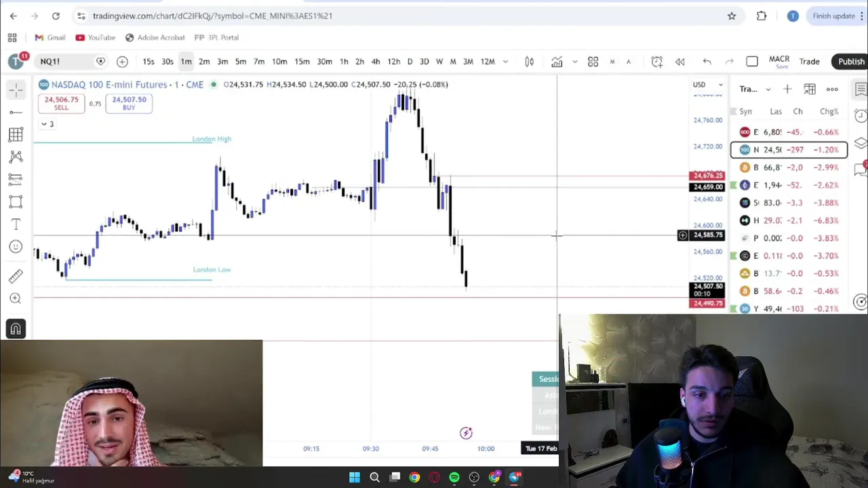This screenshot has height=488, width=868.
Task: Select the watchlist row with -0.66% change
Action: click(x=789, y=132)
